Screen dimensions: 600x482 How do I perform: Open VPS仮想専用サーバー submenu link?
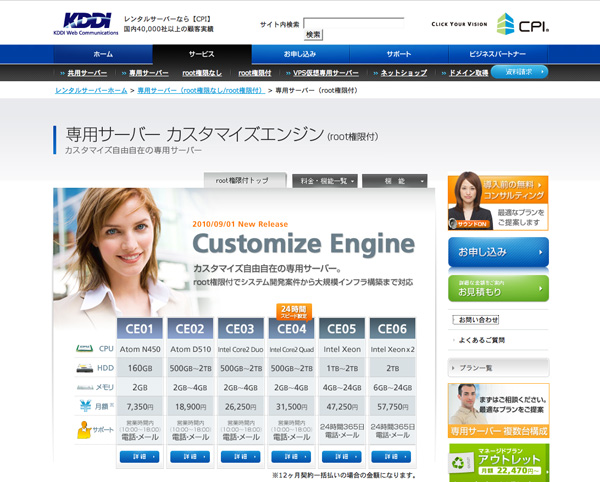[326, 73]
